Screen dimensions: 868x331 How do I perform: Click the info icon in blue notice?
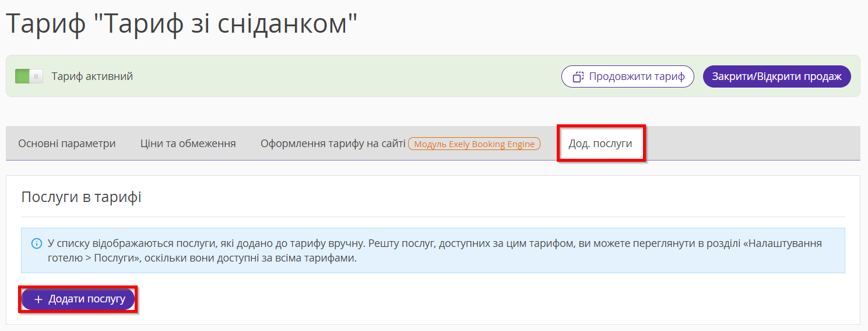point(36,243)
